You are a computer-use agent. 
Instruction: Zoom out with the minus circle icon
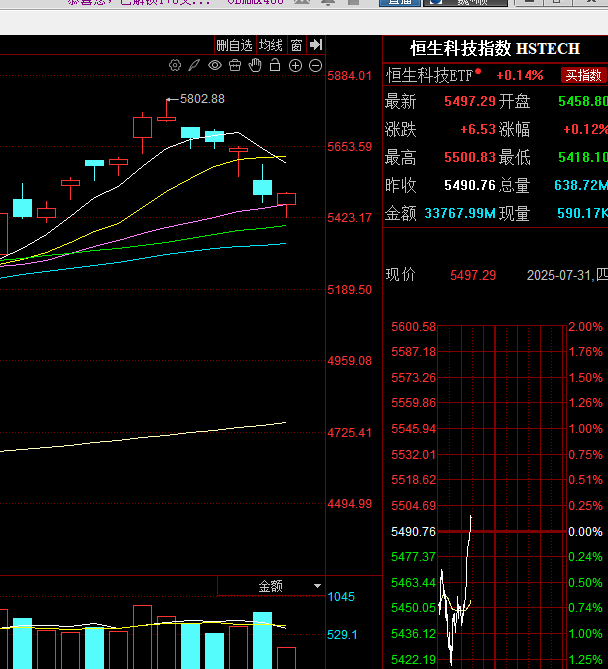315,65
